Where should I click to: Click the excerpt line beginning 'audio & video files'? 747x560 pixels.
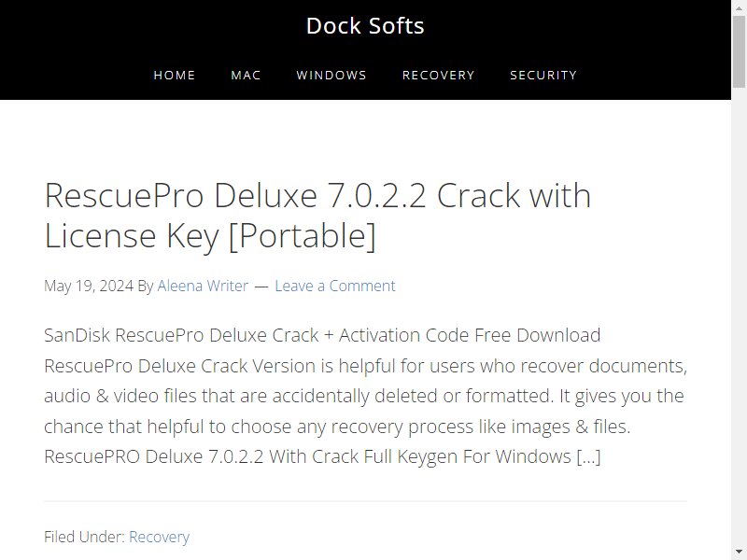(364, 396)
